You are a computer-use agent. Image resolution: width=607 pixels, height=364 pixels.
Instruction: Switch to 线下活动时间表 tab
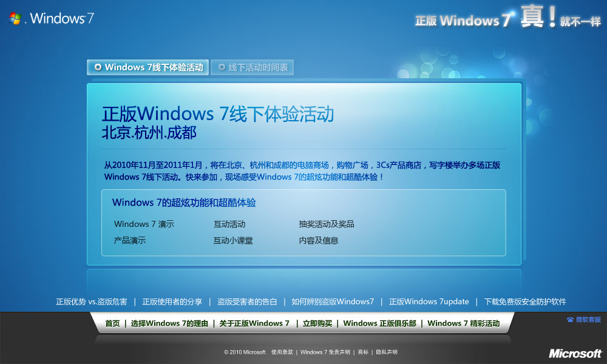(x=253, y=67)
